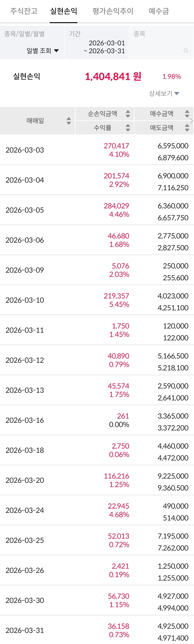Sort by 매도금액 using its sort arrows

click(187, 128)
